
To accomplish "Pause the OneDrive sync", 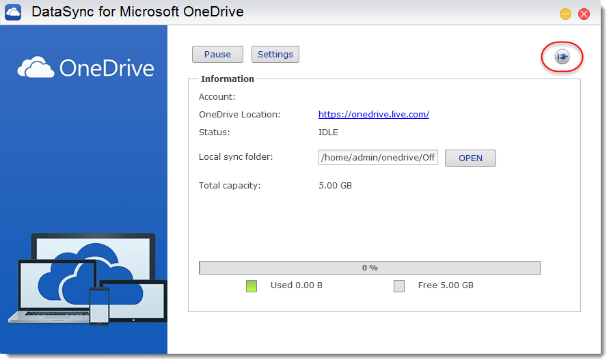I will click(217, 54).
